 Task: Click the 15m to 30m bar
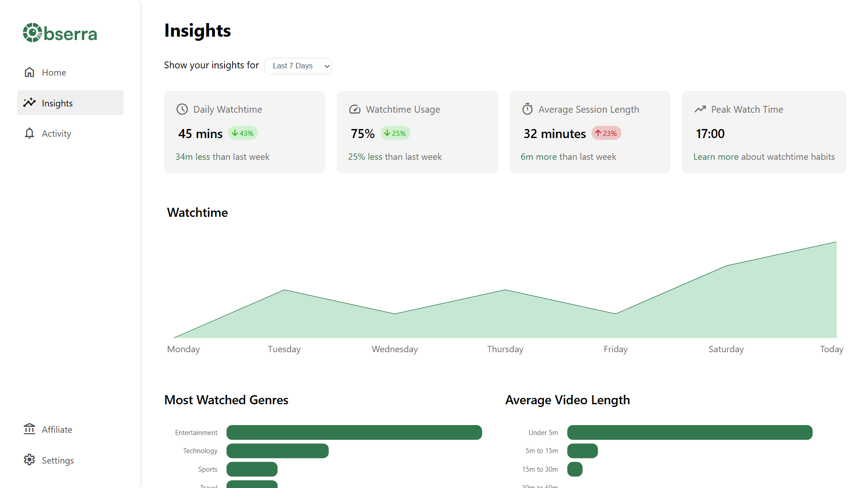point(575,469)
